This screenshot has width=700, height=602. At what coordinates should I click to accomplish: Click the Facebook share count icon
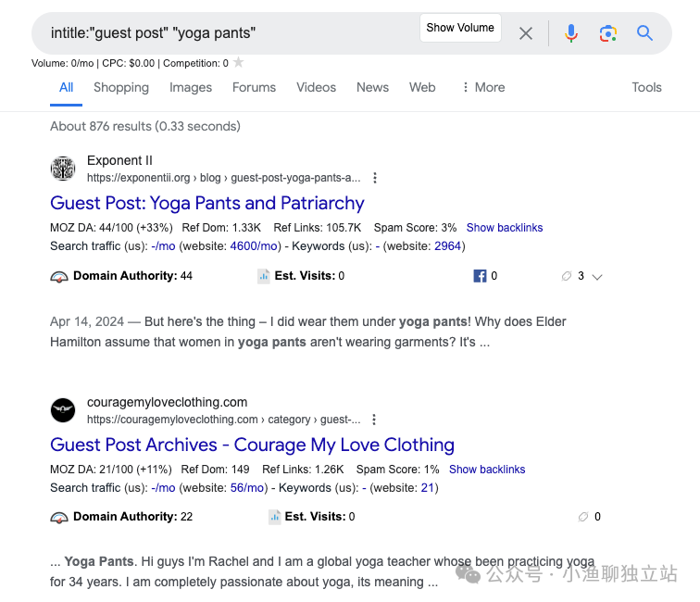[480, 276]
